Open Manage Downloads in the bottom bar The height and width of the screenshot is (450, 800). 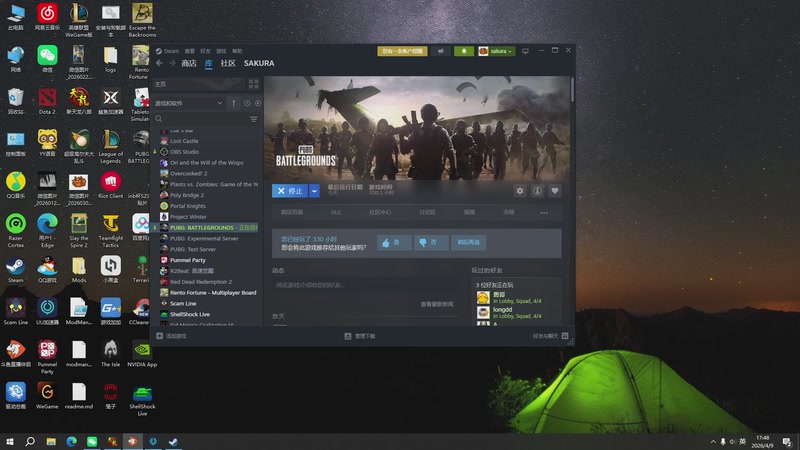click(x=360, y=336)
